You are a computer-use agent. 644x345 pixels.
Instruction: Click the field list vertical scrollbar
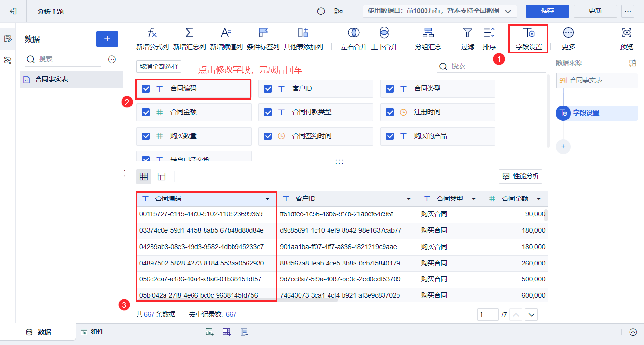click(x=548, y=110)
